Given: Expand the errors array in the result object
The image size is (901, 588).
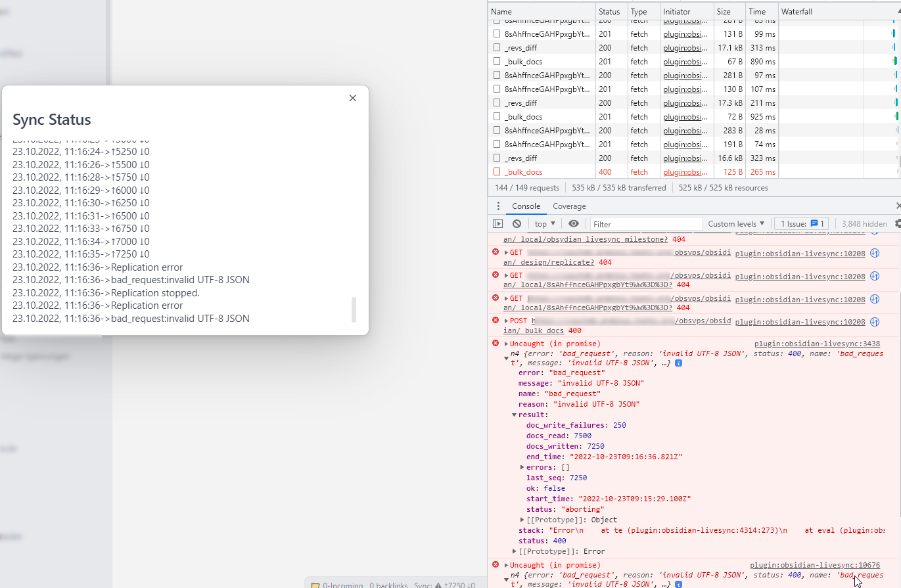Looking at the screenshot, I should [x=522, y=467].
